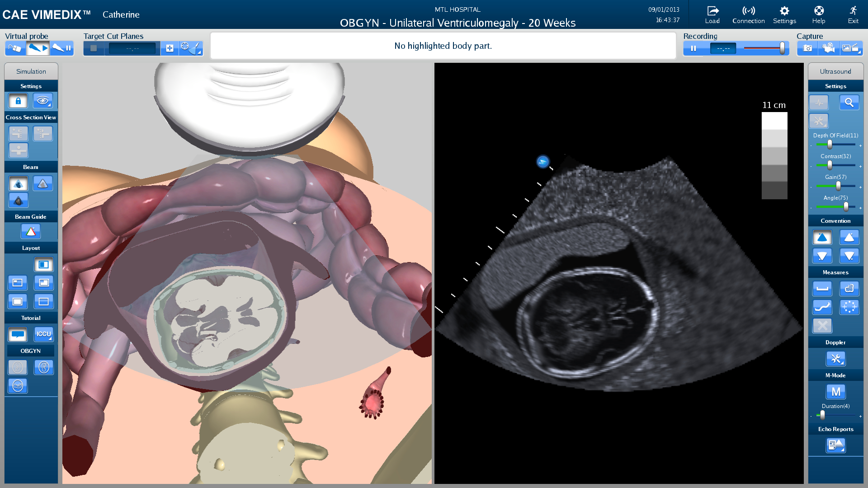Decrease gain with minus button
This screenshot has height=488, width=868.
click(x=811, y=187)
